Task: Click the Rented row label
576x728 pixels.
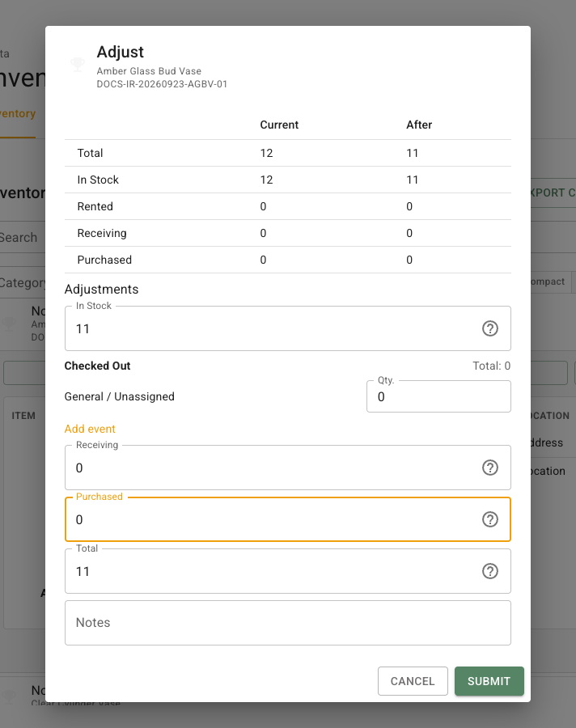Action: click(x=95, y=206)
